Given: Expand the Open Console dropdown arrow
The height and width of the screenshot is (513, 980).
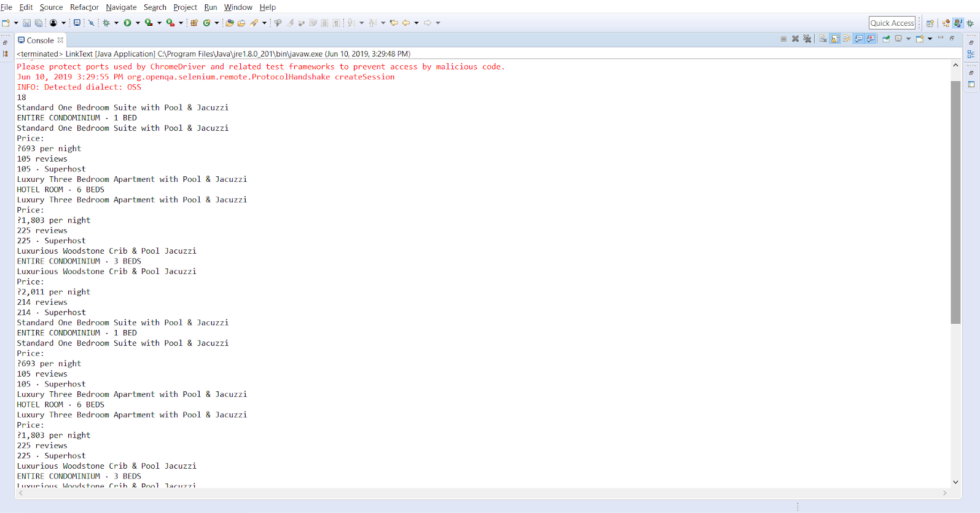Looking at the screenshot, I should 930,39.
